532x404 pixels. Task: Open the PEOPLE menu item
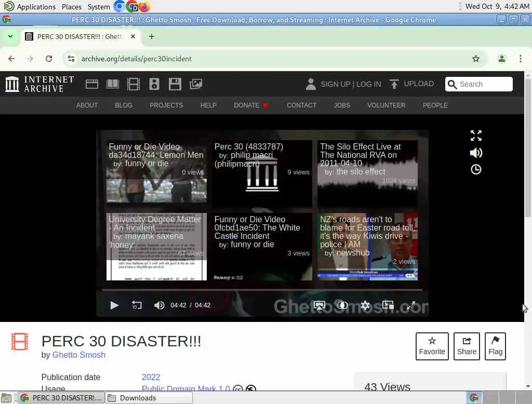[435, 105]
